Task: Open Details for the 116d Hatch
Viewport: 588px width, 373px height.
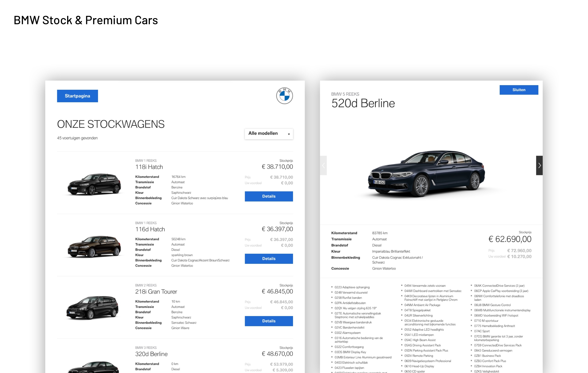Action: (x=269, y=258)
